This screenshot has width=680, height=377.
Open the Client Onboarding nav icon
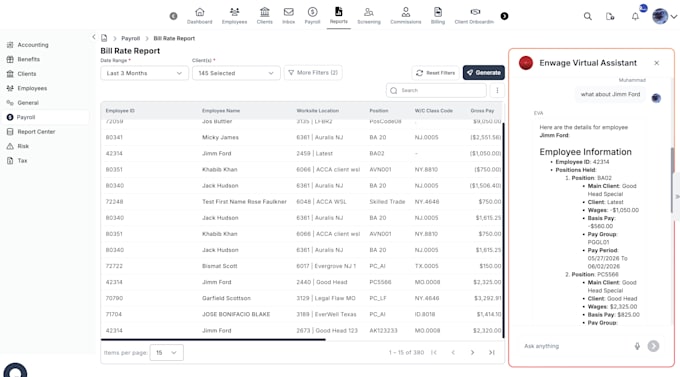tap(474, 16)
